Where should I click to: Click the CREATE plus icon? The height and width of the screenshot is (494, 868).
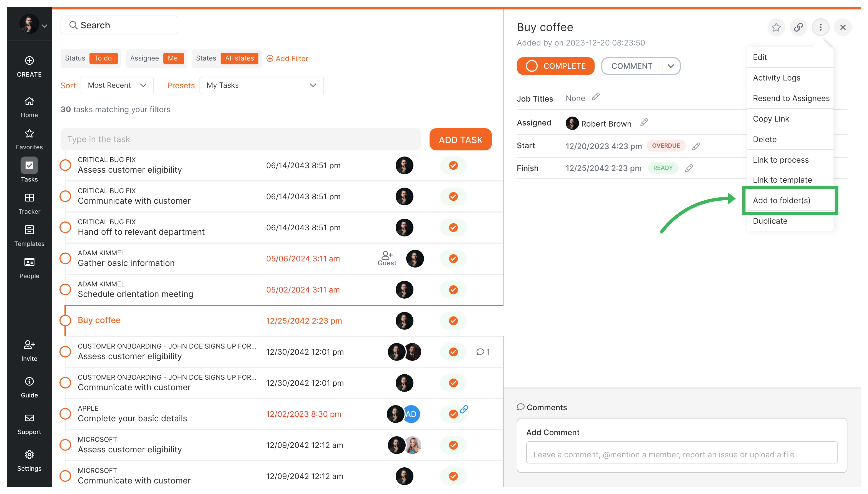click(x=29, y=61)
